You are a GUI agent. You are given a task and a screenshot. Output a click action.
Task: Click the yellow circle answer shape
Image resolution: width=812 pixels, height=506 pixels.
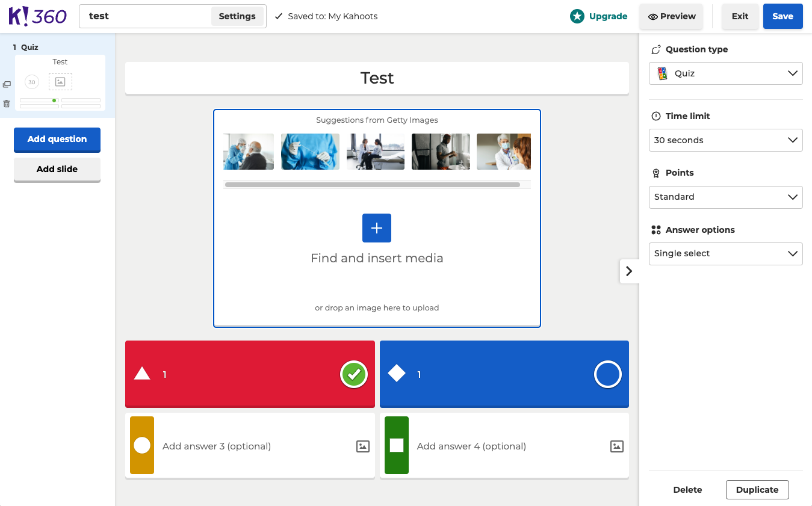point(142,445)
